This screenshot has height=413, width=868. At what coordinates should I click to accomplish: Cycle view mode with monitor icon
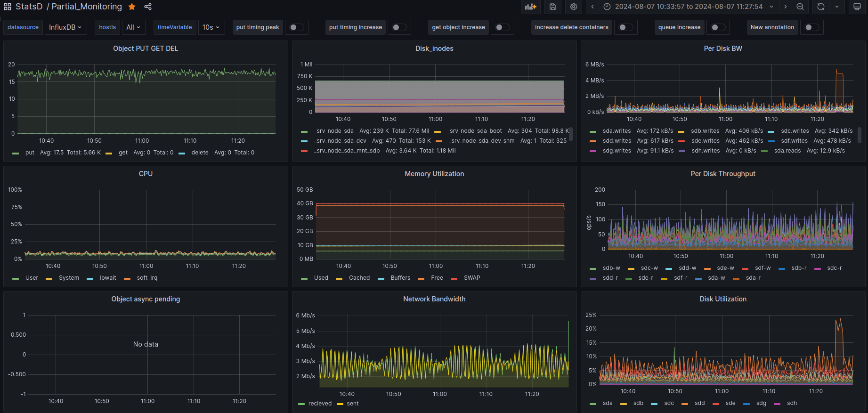click(x=857, y=7)
